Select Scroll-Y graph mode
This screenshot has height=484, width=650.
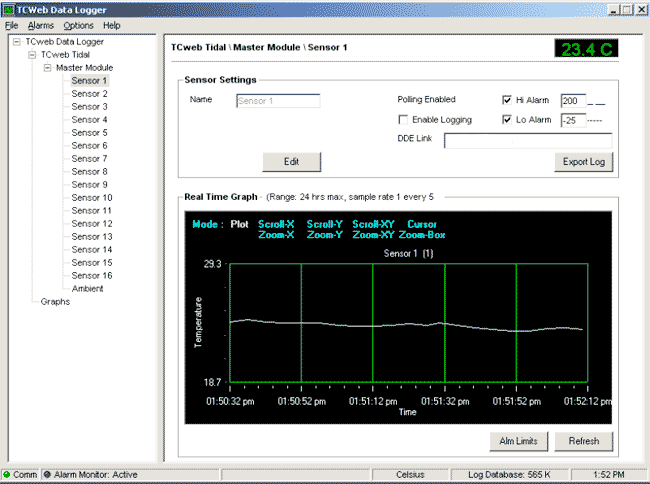[x=325, y=224]
